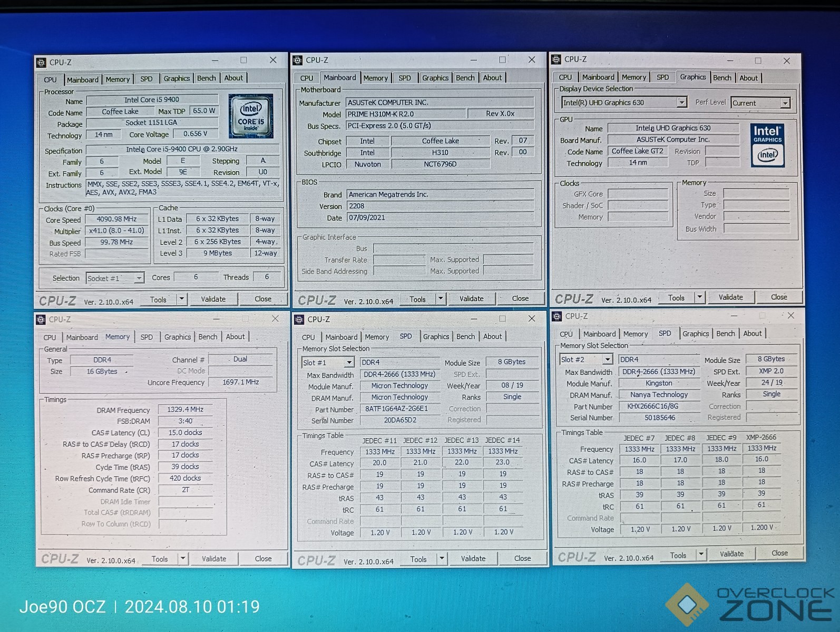Click the Intel Core i5 processor logo
Screen dimensions: 840x632
[x=251, y=116]
